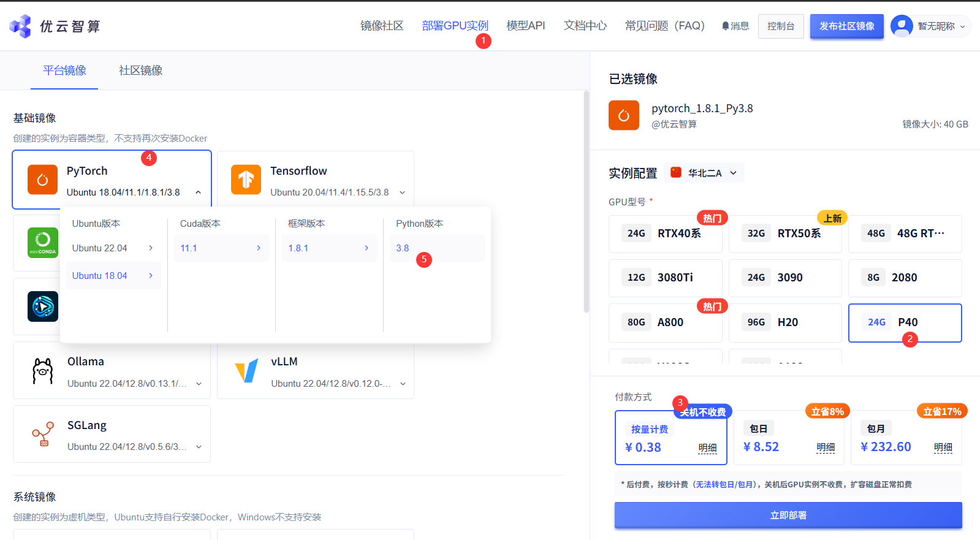Choose the RTX50系 GPU card
Viewport: 980px width, 540px height.
pyautogui.click(x=785, y=234)
